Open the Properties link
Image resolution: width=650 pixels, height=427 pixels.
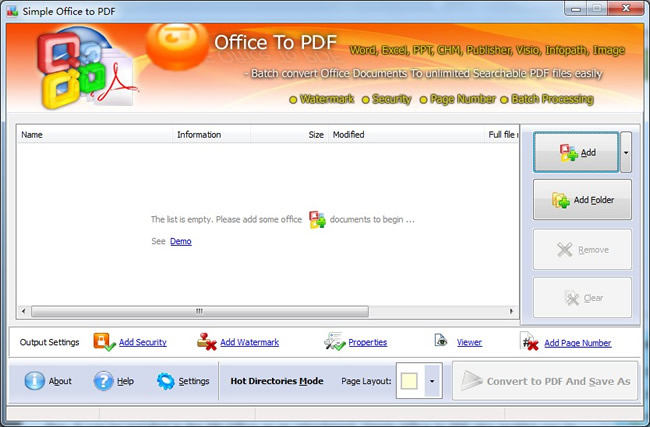click(368, 342)
